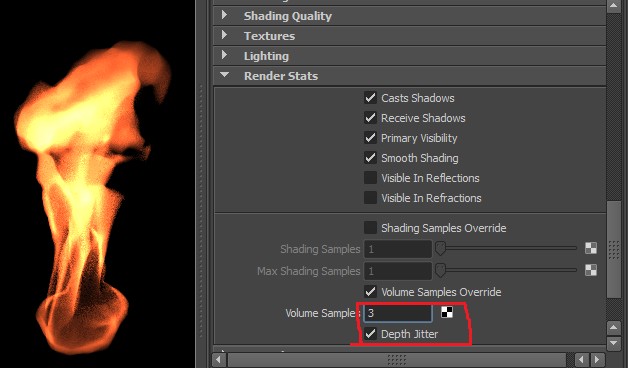The width and height of the screenshot is (628, 368).
Task: Toggle Receive Shadows checkbox
Action: point(370,118)
